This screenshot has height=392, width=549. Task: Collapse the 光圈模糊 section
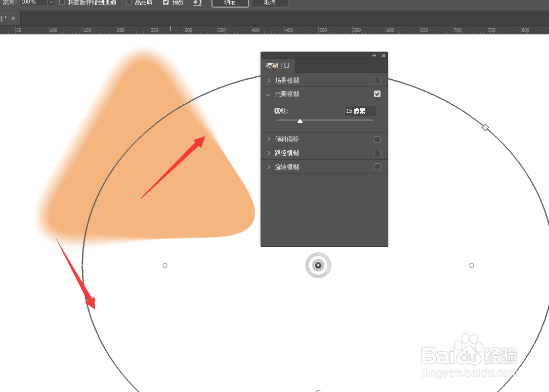(x=269, y=95)
